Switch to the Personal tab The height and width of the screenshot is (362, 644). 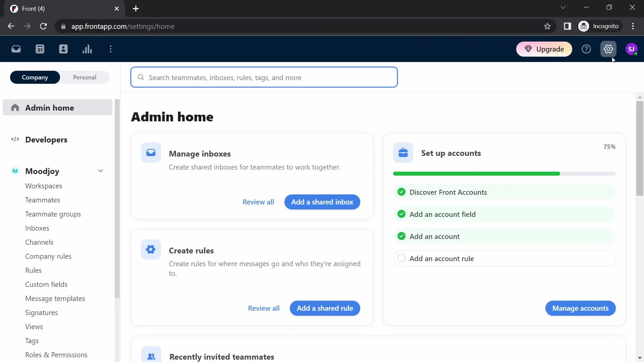(x=85, y=77)
